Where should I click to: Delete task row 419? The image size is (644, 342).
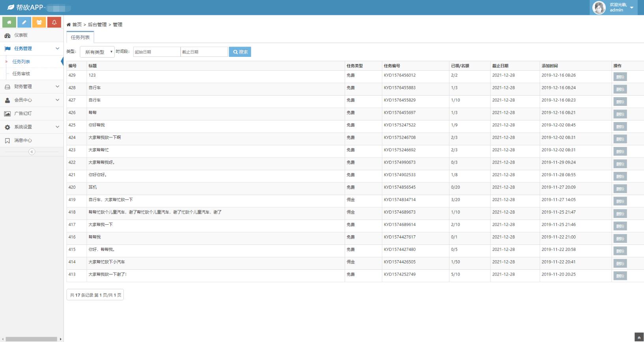coord(620,201)
